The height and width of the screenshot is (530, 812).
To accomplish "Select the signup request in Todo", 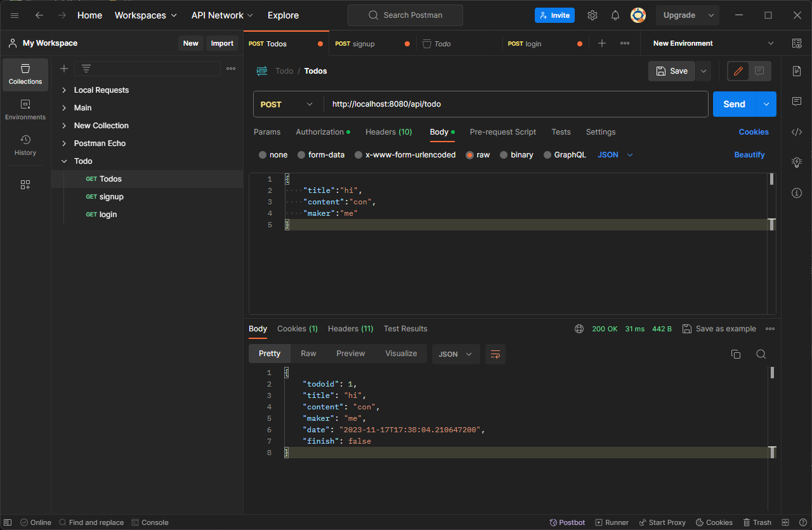I will 147,197.
